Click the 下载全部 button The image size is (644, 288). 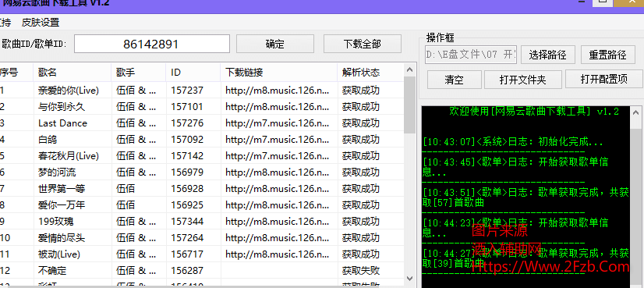coord(363,44)
